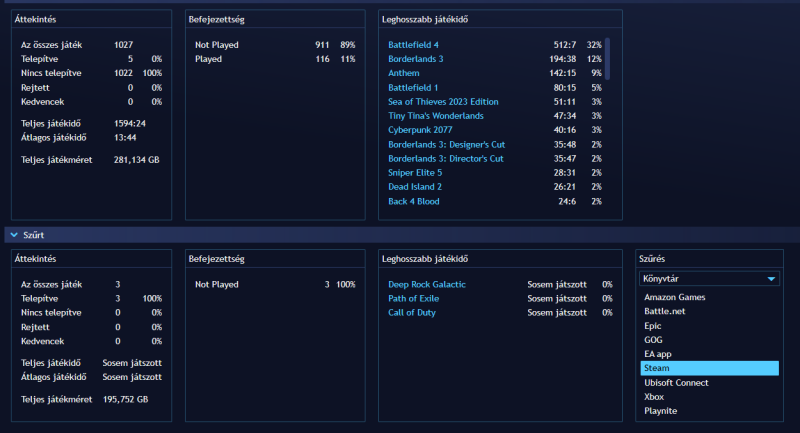Click the 512:7 Battlefield 4 playtime

pos(565,45)
